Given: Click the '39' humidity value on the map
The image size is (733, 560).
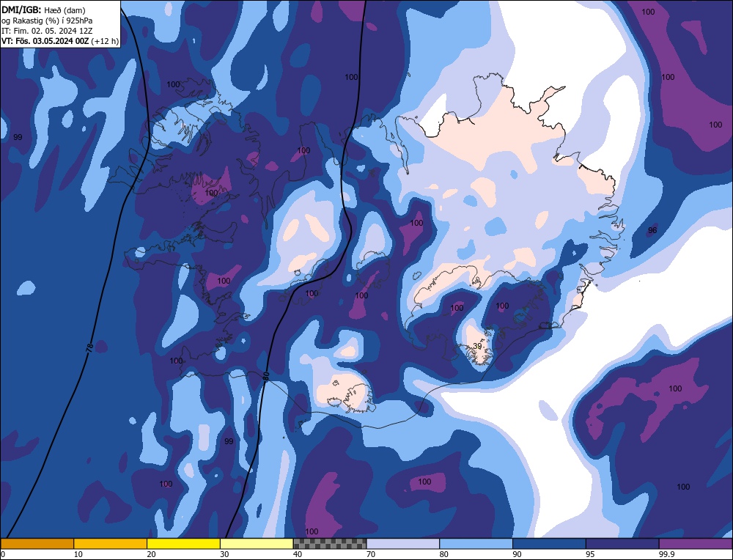Looking at the screenshot, I should [x=477, y=346].
